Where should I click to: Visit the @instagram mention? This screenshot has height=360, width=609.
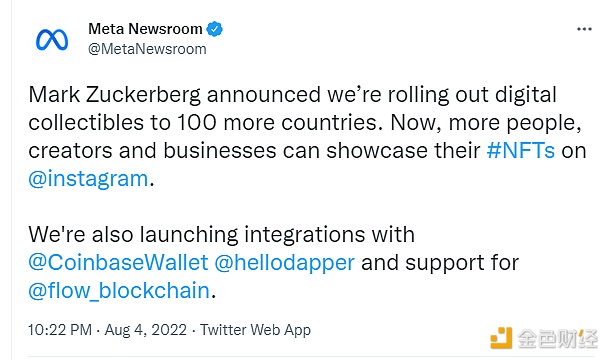point(88,179)
